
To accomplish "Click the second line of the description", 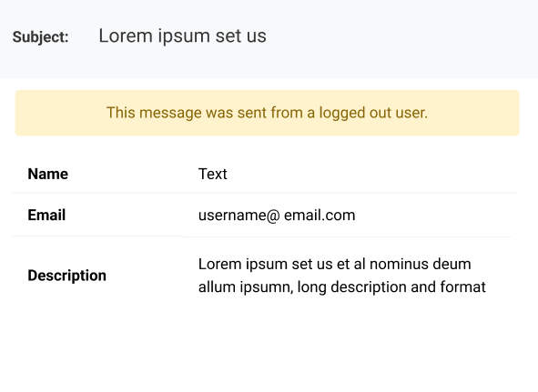I will click(342, 287).
